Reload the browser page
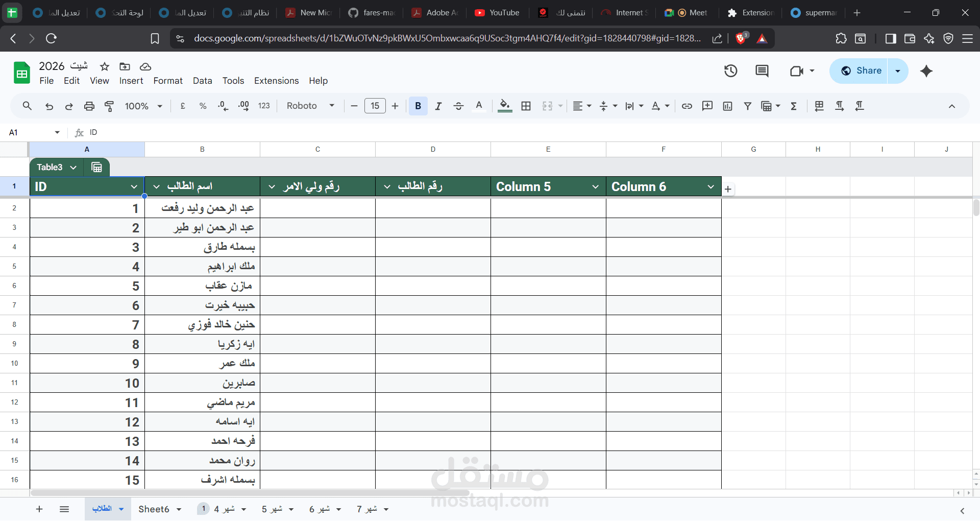Screen dimensions: 980x521 tap(51, 38)
